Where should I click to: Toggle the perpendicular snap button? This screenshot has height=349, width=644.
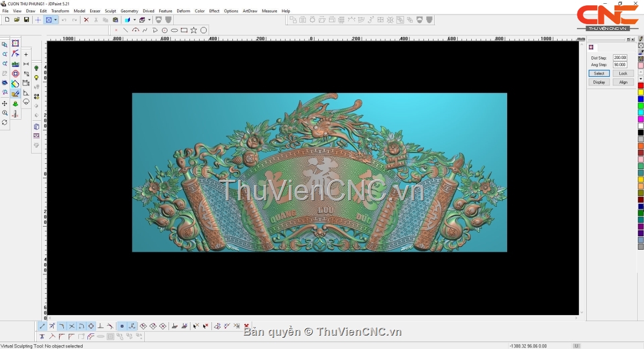pos(100,326)
